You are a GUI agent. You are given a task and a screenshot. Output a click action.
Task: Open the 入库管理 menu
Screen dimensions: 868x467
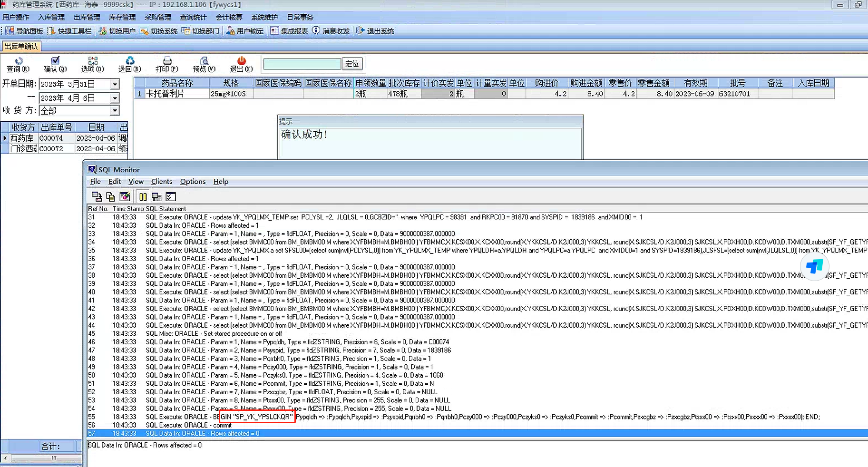click(51, 17)
